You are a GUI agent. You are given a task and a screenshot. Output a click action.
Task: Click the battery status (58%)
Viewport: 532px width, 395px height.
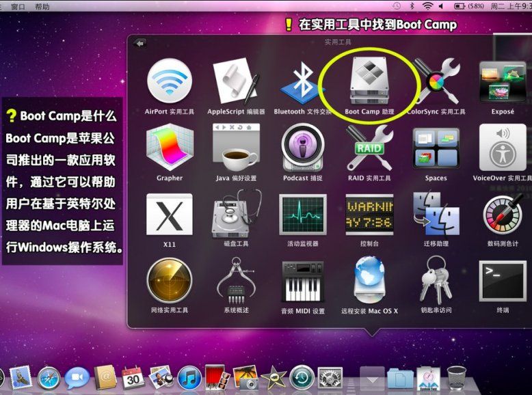[468, 5]
